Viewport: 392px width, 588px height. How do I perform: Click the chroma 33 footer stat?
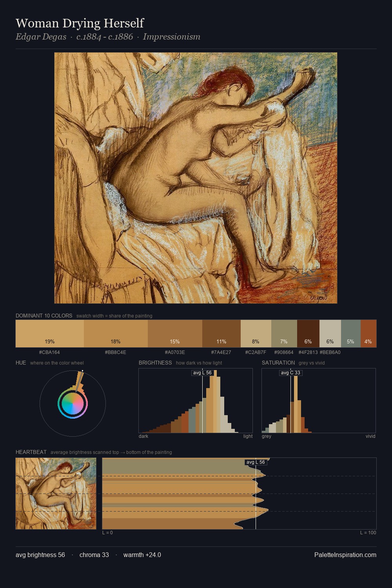click(94, 555)
